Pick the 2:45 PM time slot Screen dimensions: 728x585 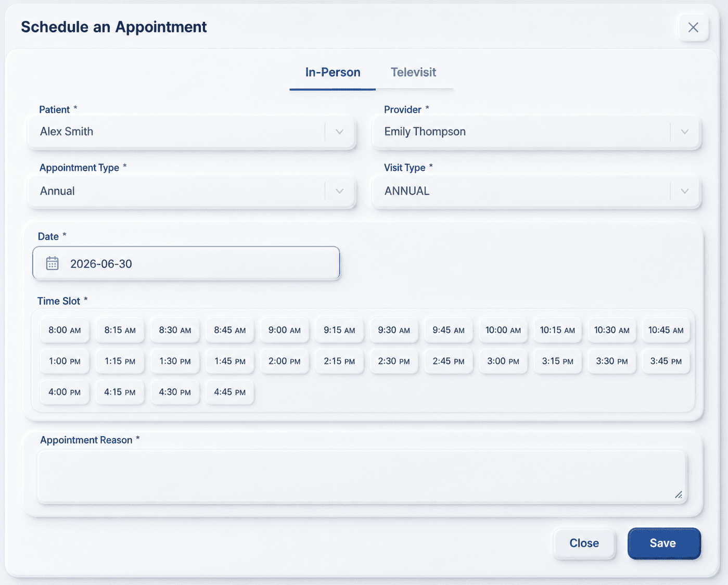(449, 361)
